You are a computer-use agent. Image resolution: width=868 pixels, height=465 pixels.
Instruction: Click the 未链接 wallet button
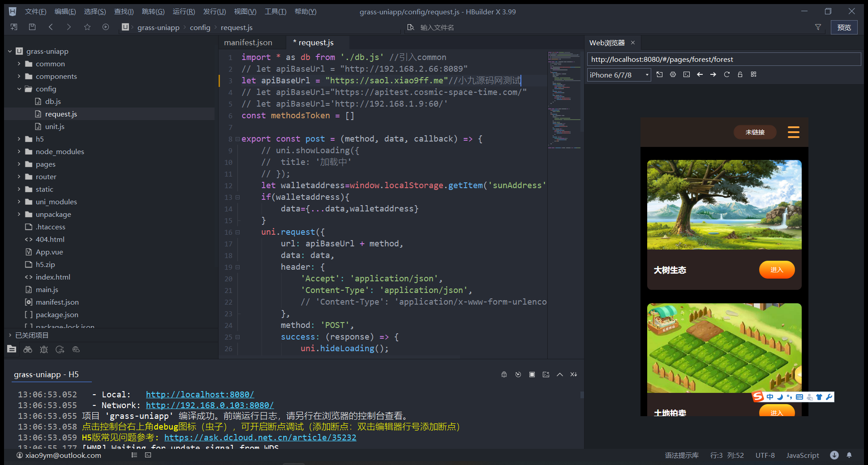click(x=755, y=132)
